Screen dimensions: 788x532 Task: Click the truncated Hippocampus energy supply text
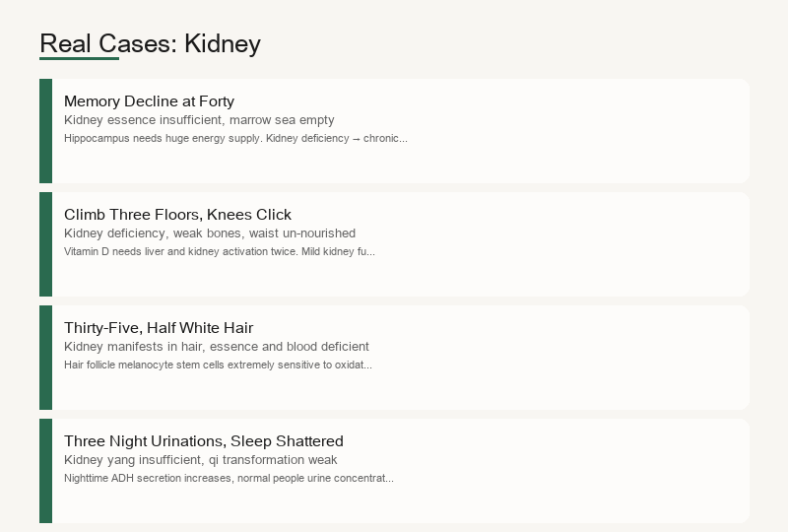tap(235, 138)
